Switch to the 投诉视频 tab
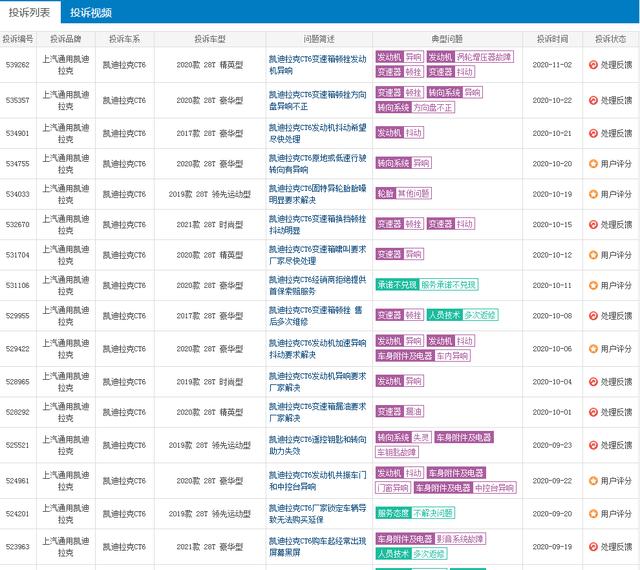This screenshot has width=640, height=570. pos(91,13)
